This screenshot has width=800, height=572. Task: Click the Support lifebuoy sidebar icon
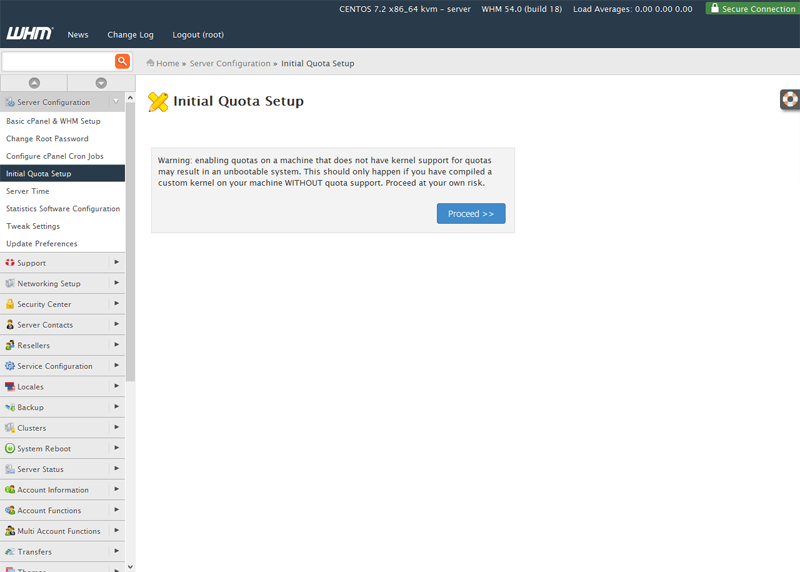(x=10, y=263)
